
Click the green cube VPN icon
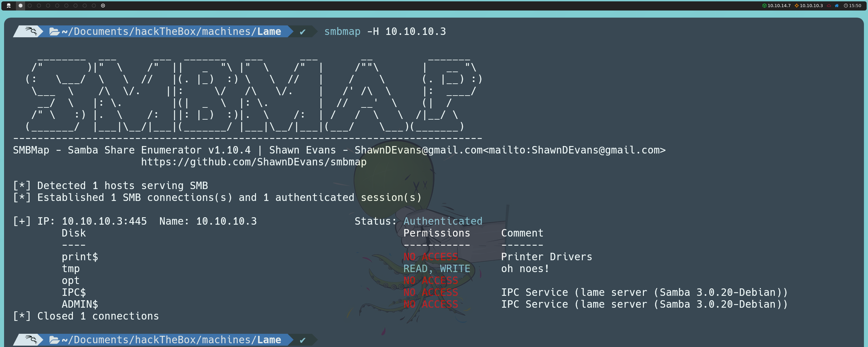[x=764, y=5]
